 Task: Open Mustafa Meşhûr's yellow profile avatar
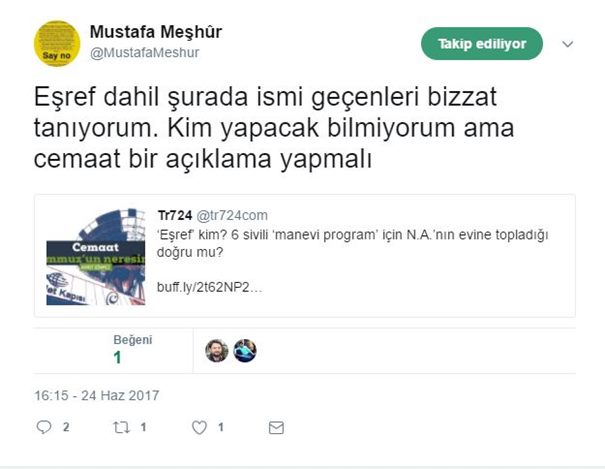click(57, 43)
